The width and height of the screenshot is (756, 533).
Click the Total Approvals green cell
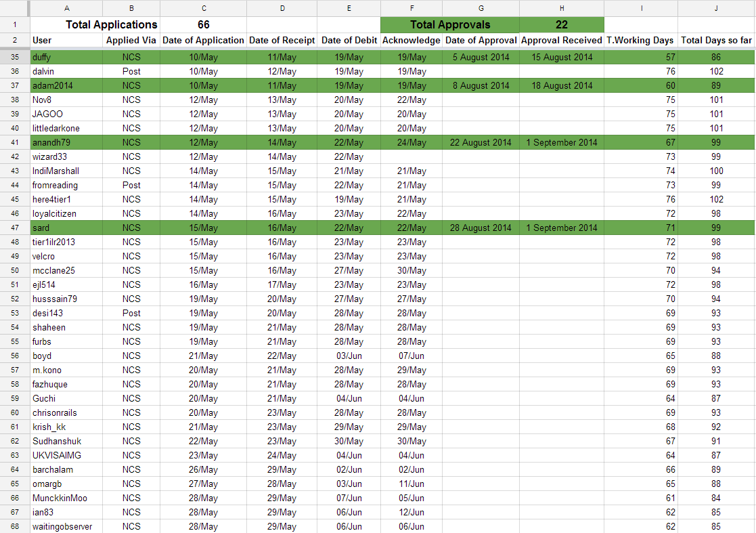coord(450,25)
